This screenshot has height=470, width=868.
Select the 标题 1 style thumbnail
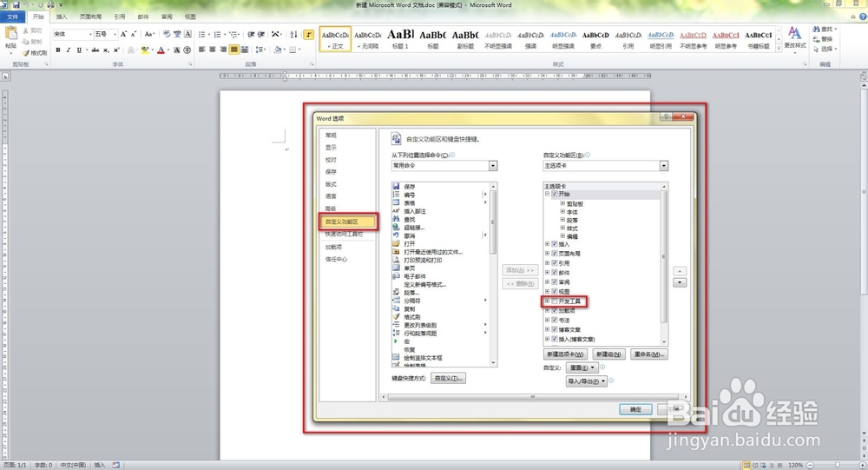pos(400,39)
